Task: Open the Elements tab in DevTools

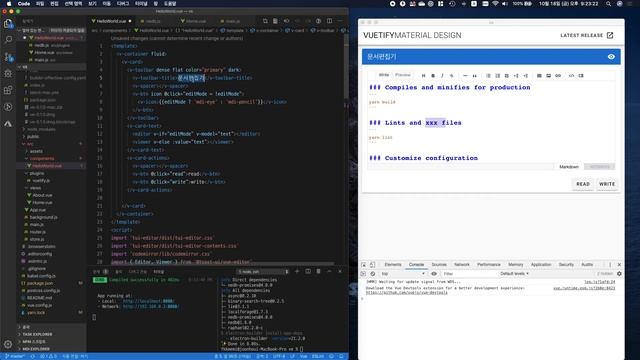Action: pyautogui.click(x=393, y=264)
